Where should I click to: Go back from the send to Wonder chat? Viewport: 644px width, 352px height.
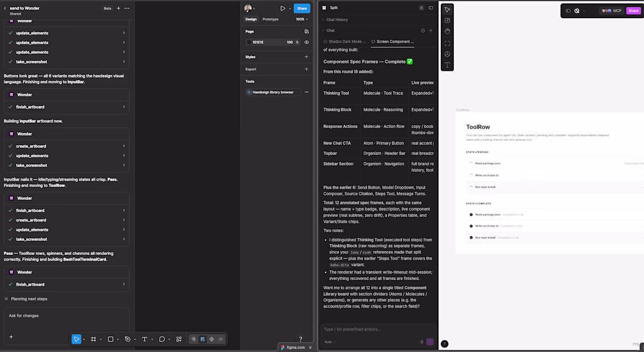[5, 8]
